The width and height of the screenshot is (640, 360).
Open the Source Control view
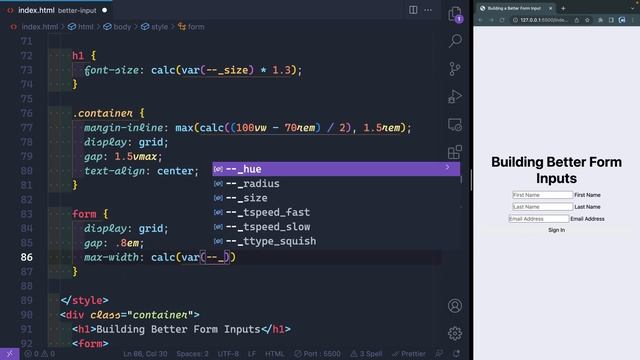455,69
